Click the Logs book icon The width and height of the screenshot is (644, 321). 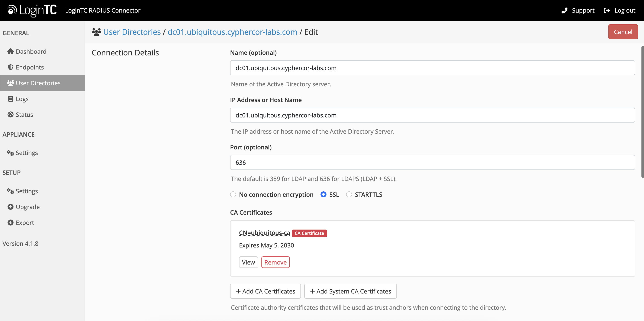[10, 99]
